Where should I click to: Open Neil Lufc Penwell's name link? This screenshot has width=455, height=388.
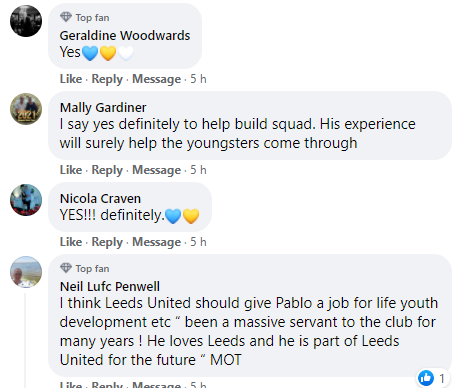(x=110, y=287)
